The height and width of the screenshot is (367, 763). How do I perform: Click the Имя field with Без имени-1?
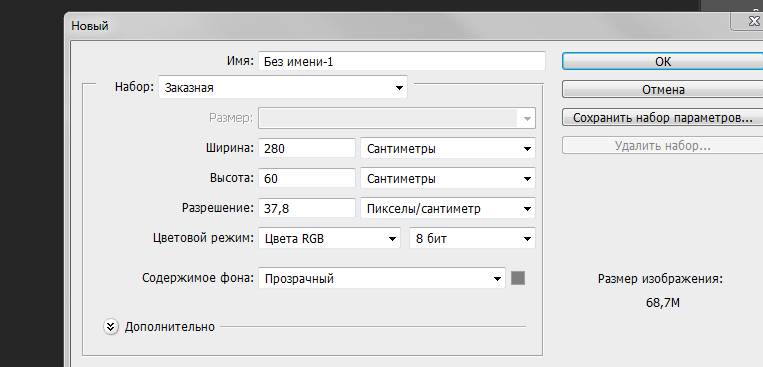click(x=402, y=61)
